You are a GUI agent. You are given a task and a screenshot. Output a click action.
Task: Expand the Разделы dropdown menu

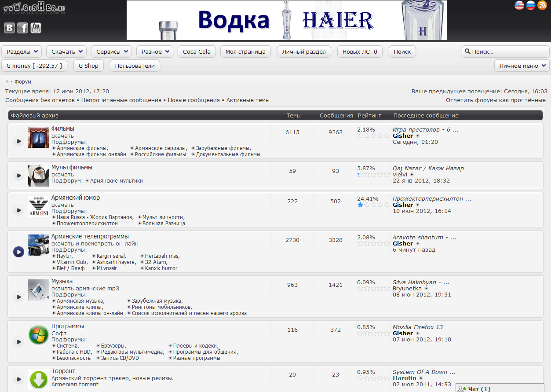coord(22,51)
